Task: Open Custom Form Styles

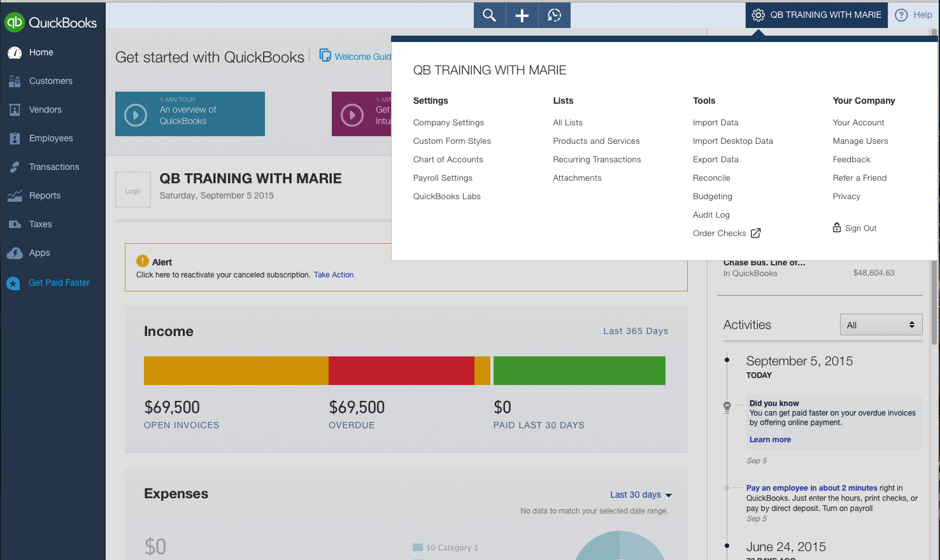Action: coord(452,141)
